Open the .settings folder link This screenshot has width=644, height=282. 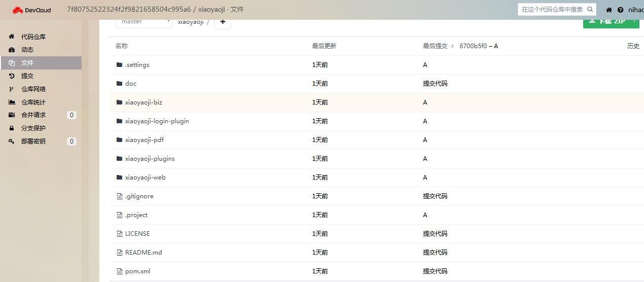pos(137,65)
